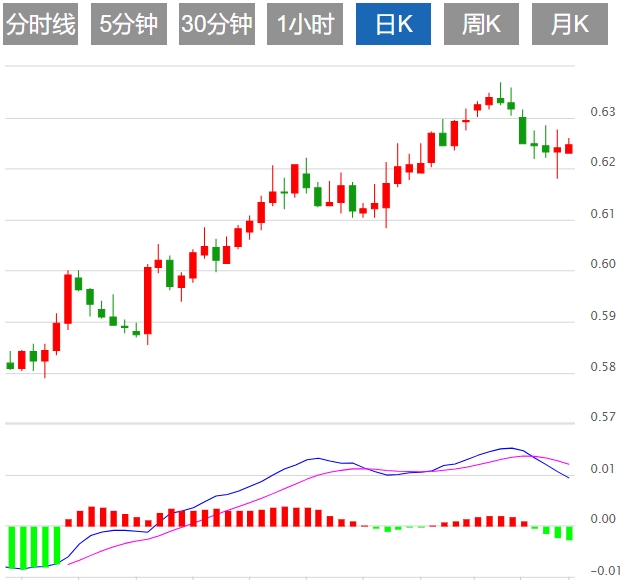
Task: Click the 0.01 MACD axis label
Action: pos(602,469)
